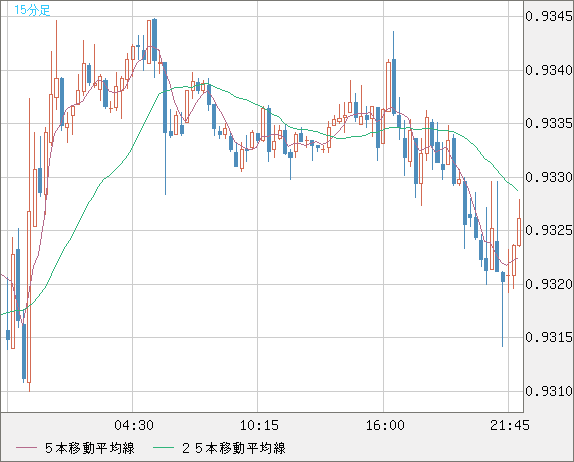Select the 0.9325 price axis label
This screenshot has width=574, height=462.
click(x=549, y=230)
